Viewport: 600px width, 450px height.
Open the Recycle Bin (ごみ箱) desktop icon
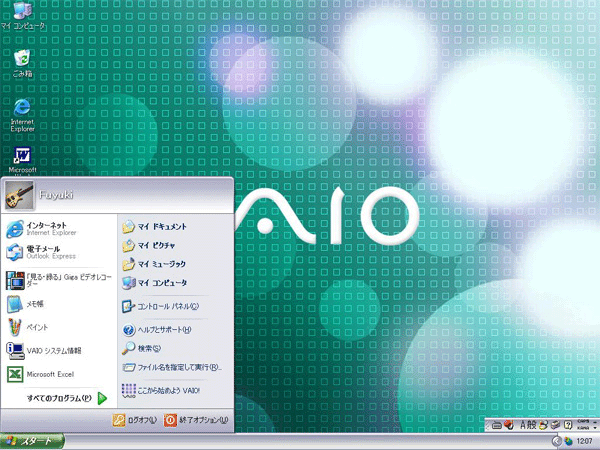pyautogui.click(x=22, y=63)
